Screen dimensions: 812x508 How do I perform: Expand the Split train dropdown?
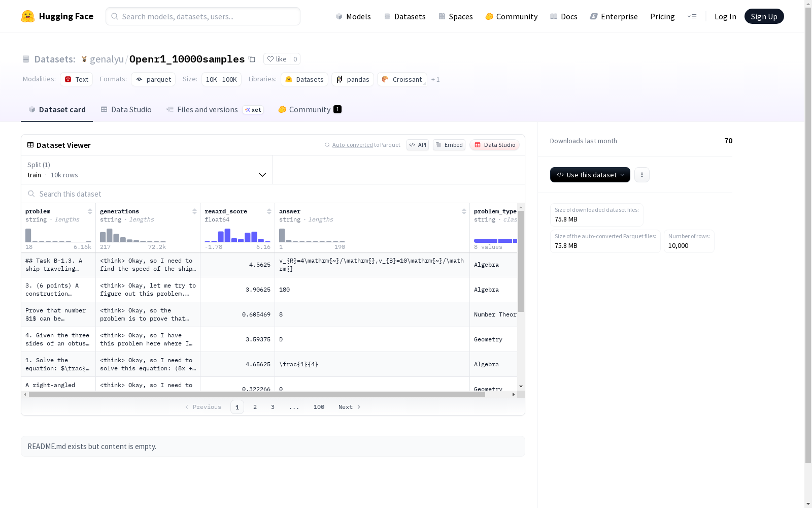[147, 170]
